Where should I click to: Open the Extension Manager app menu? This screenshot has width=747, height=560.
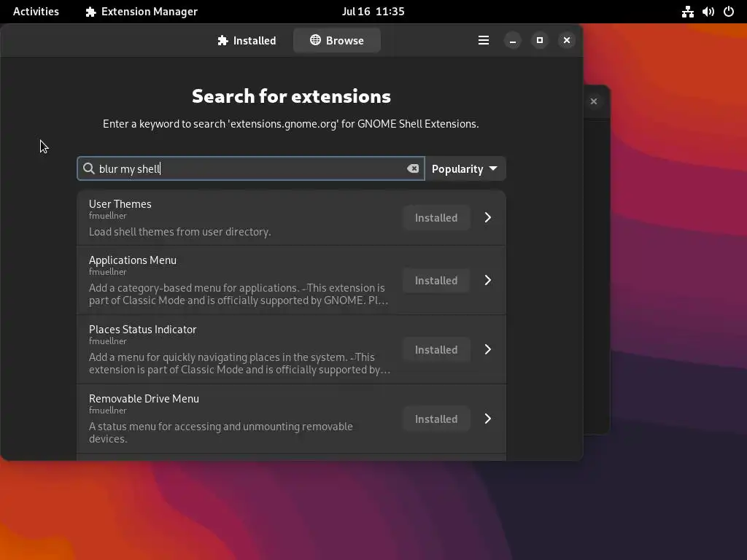142,12
